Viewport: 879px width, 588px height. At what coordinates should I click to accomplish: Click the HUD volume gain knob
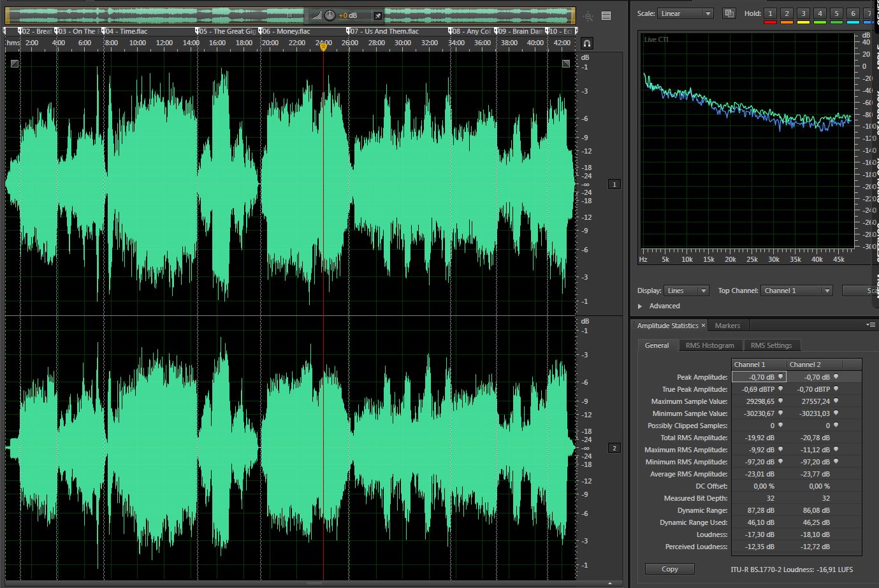click(330, 15)
